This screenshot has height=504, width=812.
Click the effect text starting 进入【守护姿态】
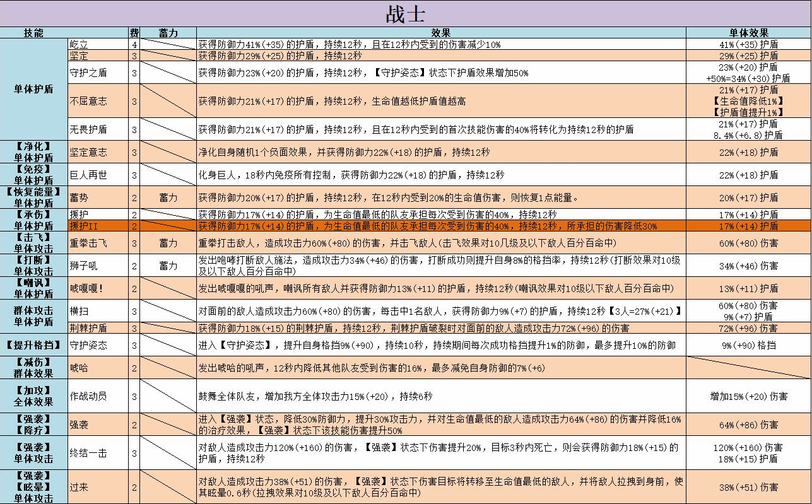pos(437,345)
